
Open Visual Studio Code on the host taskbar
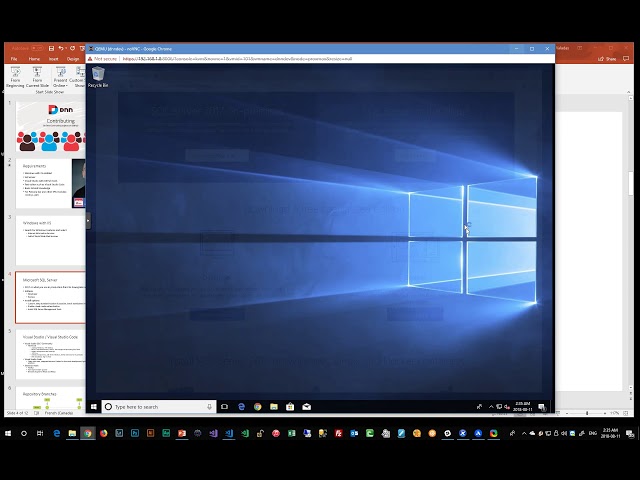coord(229,433)
